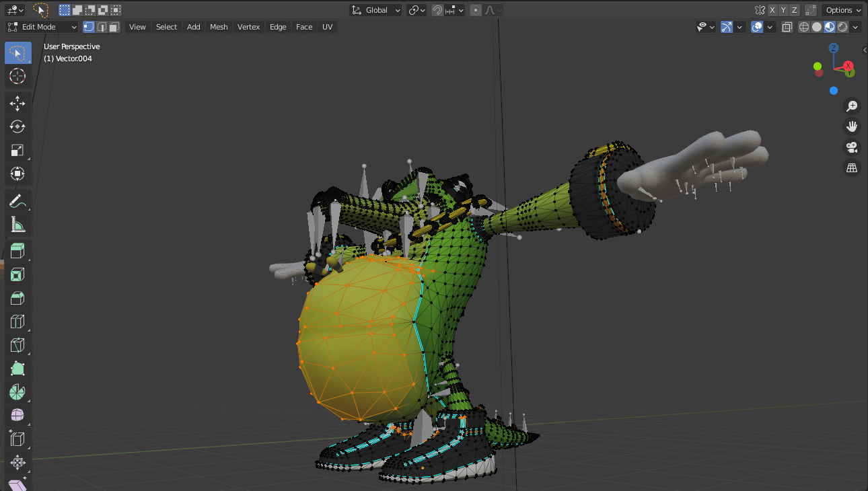Enable face select mode
This screenshot has width=868, height=491.
click(x=114, y=27)
